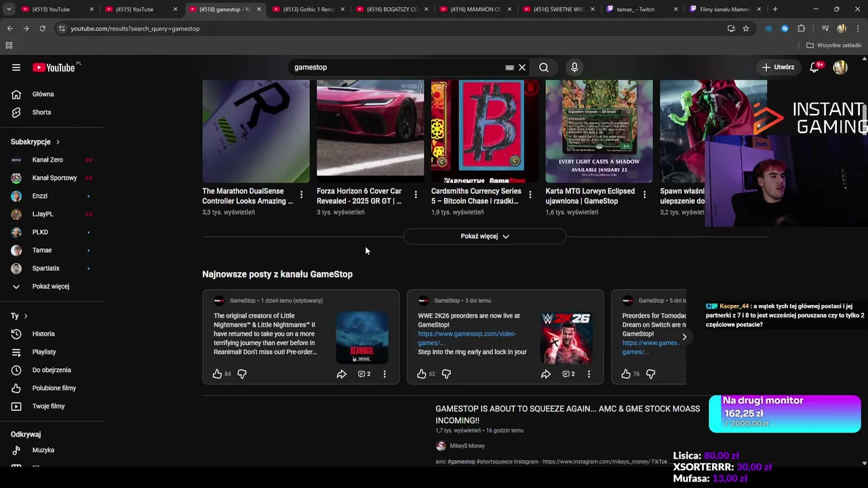Screen dimensions: 868x488
Task: Expand the Ty section header
Action: coord(19,316)
